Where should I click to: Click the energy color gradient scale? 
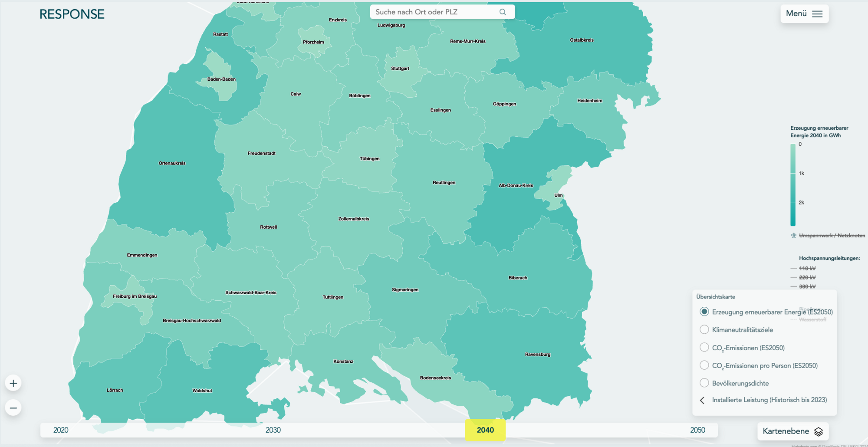coord(793,185)
